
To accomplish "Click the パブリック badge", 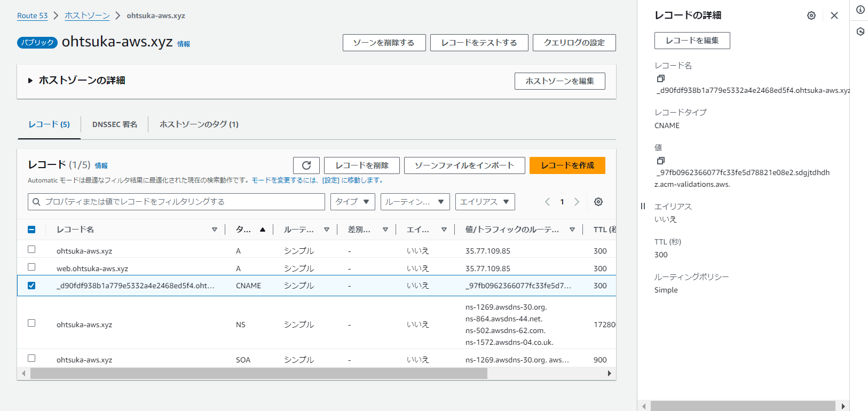I will [37, 43].
